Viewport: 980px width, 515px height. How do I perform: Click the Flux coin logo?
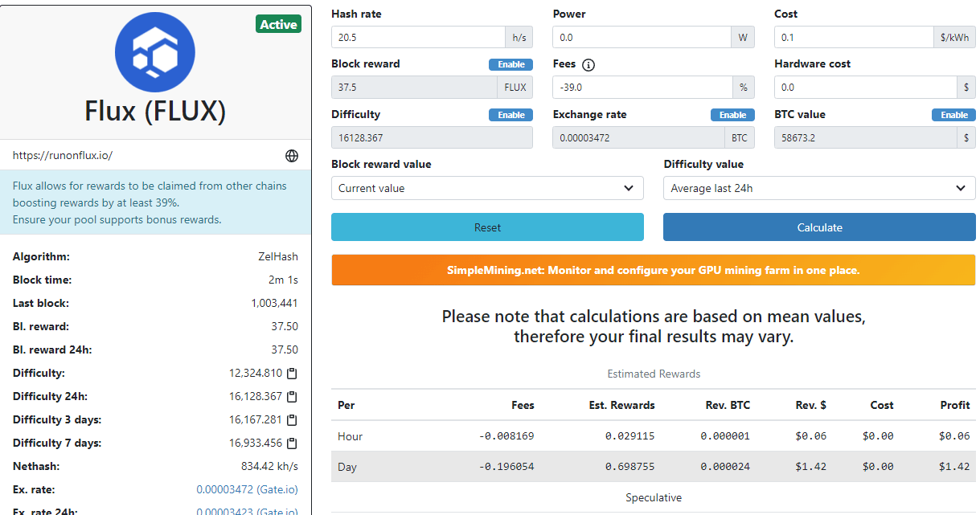tap(155, 51)
